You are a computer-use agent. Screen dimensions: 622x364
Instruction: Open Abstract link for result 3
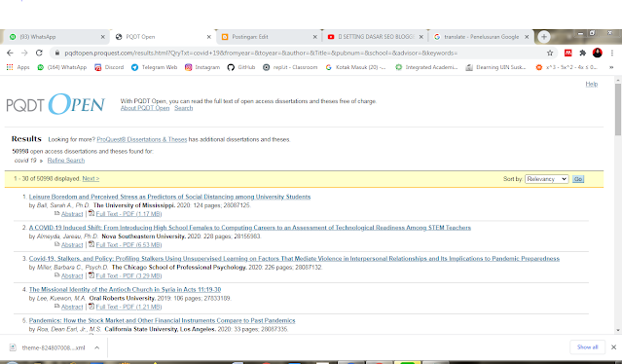click(x=72, y=276)
